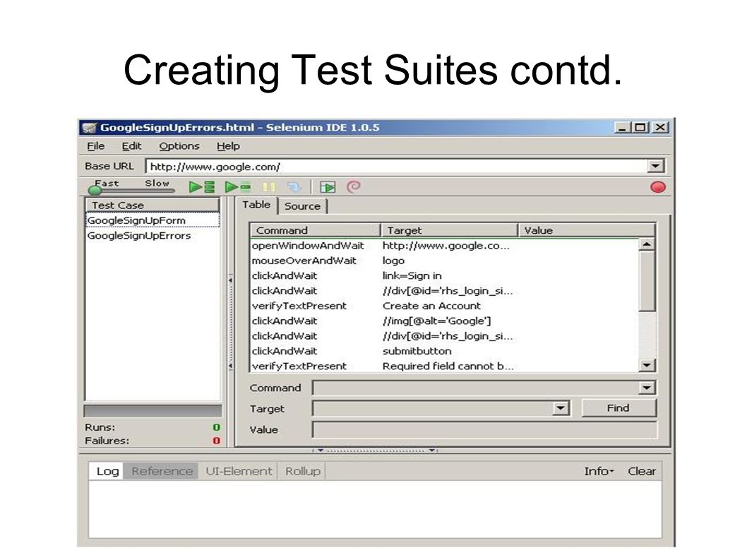The height and width of the screenshot is (560, 747).
Task: Toggle the red Record button
Action: point(658,187)
